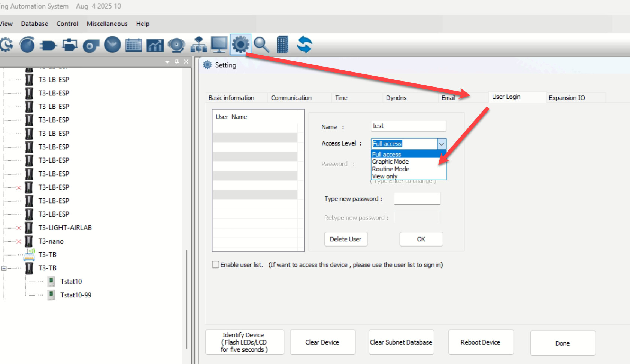Open the calendar holidays icon

click(134, 45)
